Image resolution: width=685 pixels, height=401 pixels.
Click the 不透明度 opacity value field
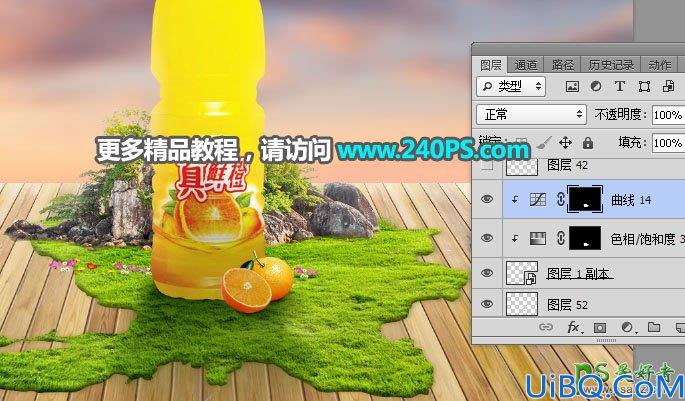click(x=668, y=115)
